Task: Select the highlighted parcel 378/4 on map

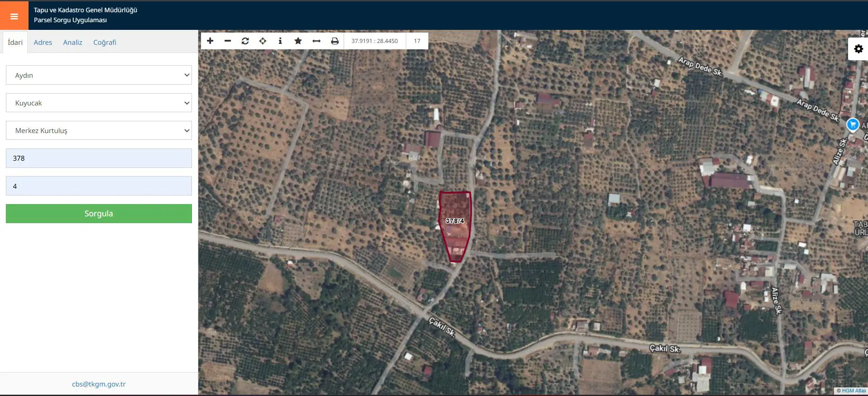Action: tap(455, 226)
